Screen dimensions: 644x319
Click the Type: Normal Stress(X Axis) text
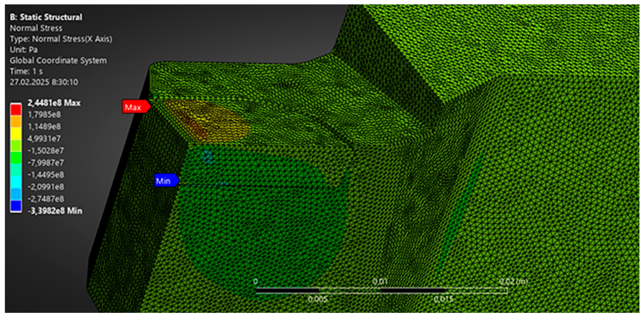click(61, 39)
